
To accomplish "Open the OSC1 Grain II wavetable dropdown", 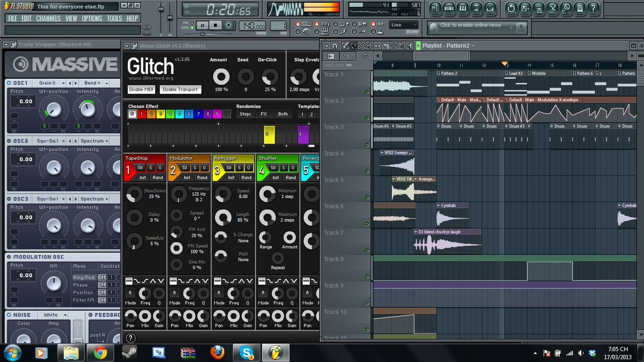I will point(48,83).
